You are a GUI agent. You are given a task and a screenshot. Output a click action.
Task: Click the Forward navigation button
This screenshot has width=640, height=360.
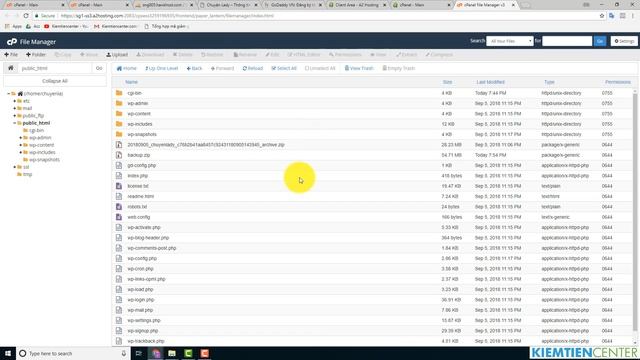(222, 68)
